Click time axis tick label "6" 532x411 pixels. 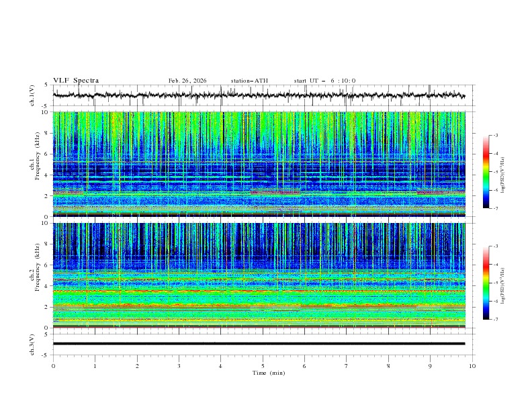click(304, 366)
